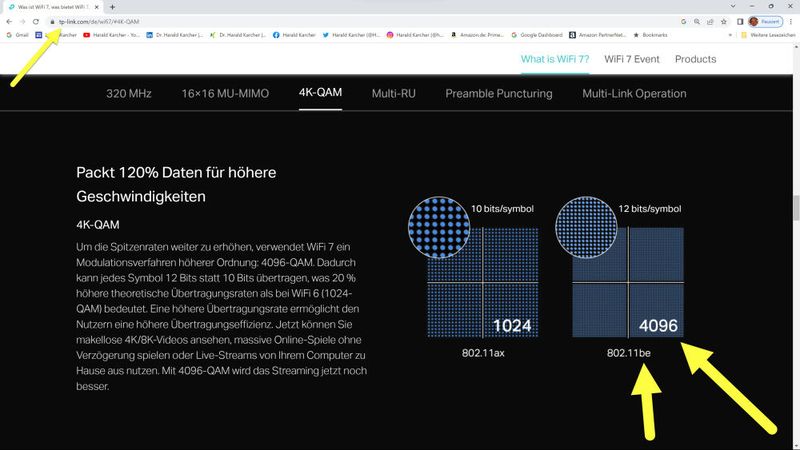Open the Harald Karcher YouTube bookmark
This screenshot has height=450, width=800.
click(111, 35)
